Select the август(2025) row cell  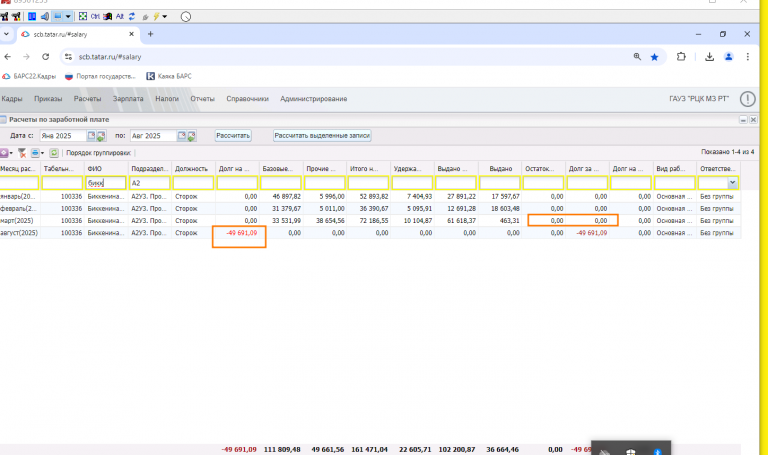pyautogui.click(x=20, y=233)
